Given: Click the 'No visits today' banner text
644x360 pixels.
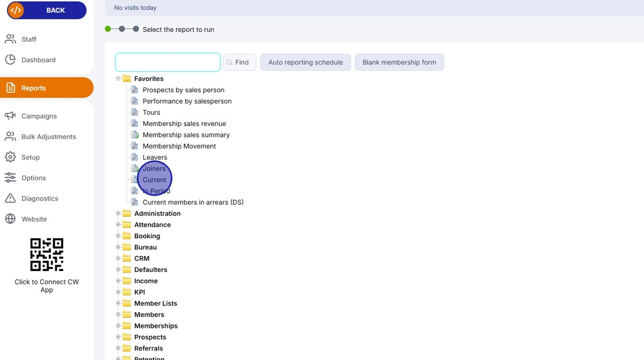Looking at the screenshot, I should pos(135,8).
